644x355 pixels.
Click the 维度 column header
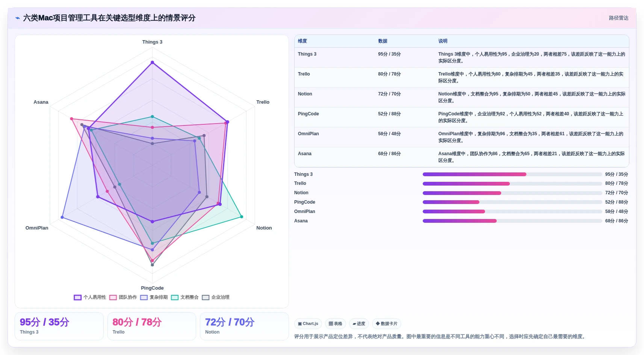[302, 41]
